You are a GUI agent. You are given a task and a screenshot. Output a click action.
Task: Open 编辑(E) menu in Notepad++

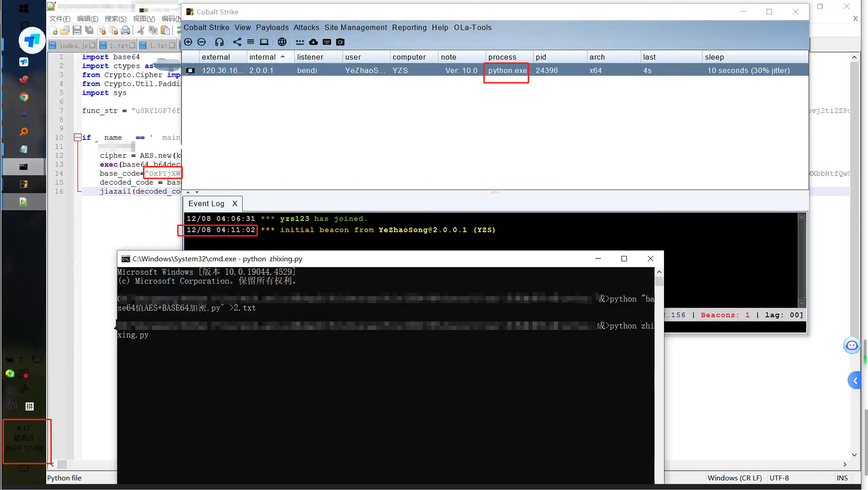tap(88, 19)
